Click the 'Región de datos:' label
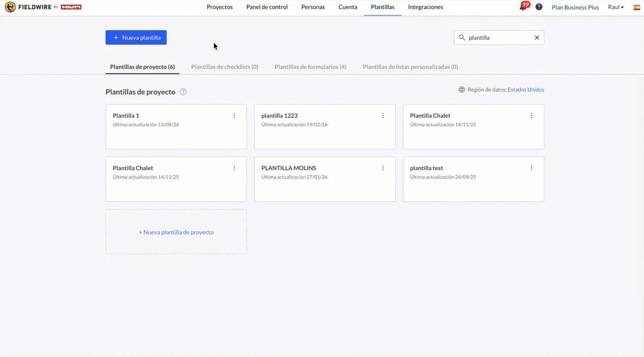644x357 pixels. point(487,89)
